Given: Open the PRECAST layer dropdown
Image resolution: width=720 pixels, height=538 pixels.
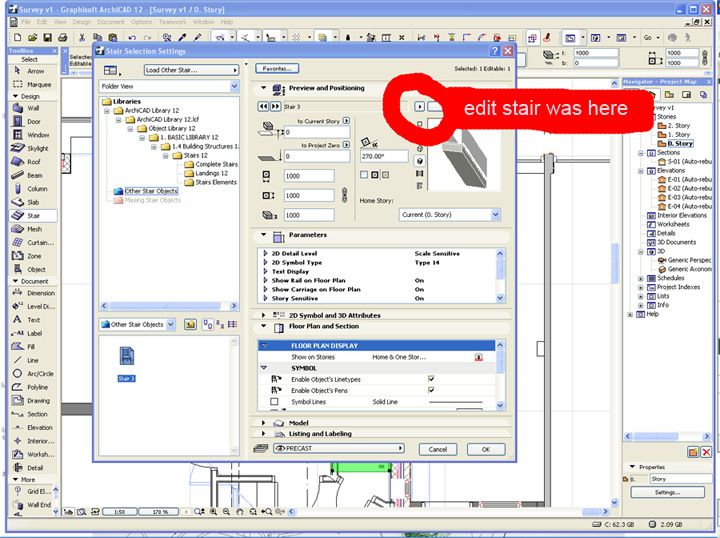Looking at the screenshot, I should (338, 448).
